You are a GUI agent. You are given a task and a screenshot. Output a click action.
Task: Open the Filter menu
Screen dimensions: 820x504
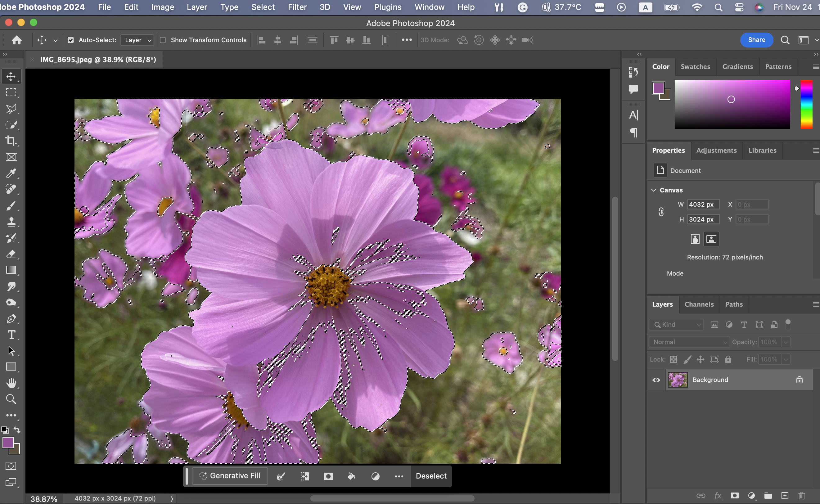click(297, 7)
